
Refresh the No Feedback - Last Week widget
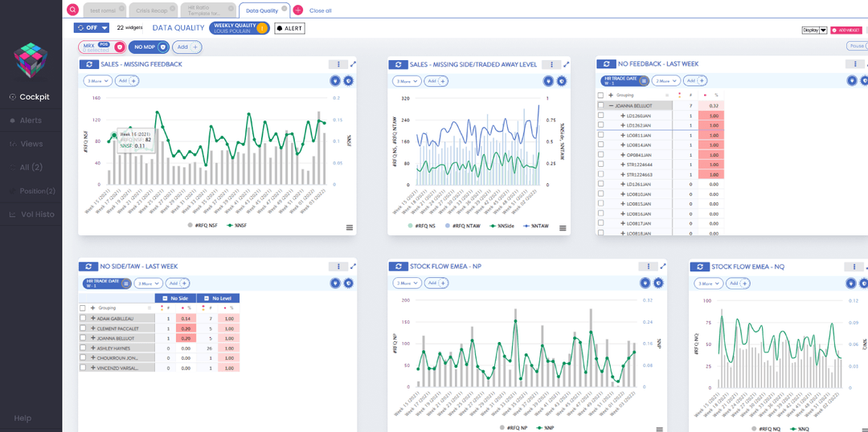pyautogui.click(x=607, y=64)
